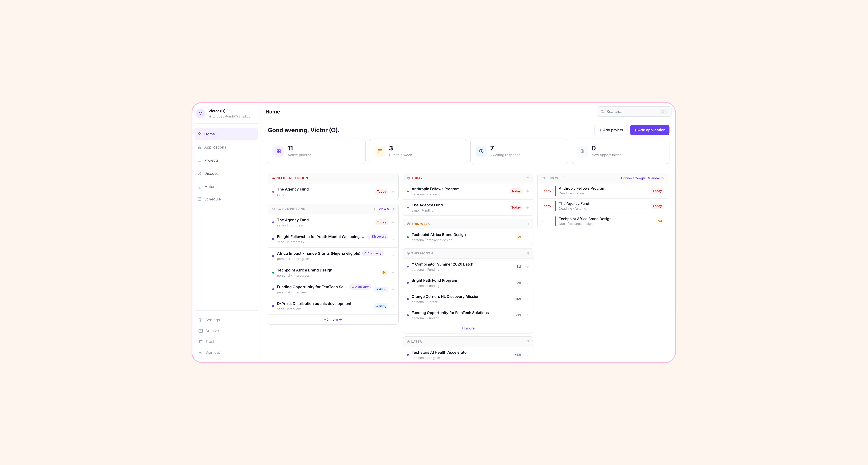Open the New opportunities stat card
This screenshot has width=868, height=465.
click(x=620, y=151)
